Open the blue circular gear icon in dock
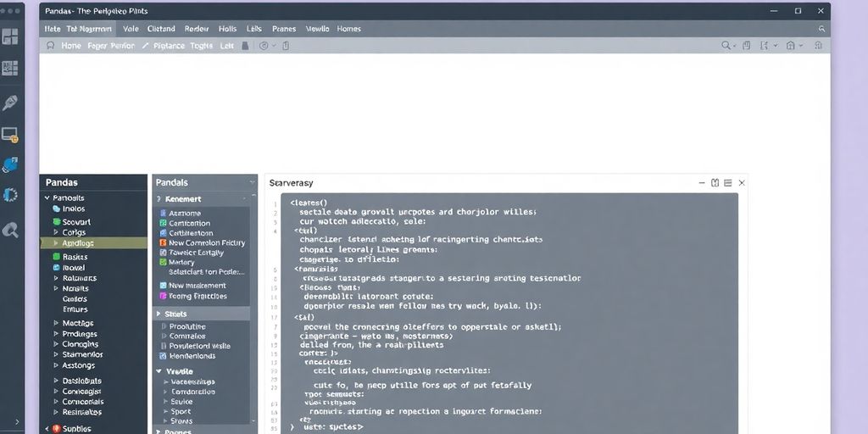The image size is (868, 434). tap(10, 194)
